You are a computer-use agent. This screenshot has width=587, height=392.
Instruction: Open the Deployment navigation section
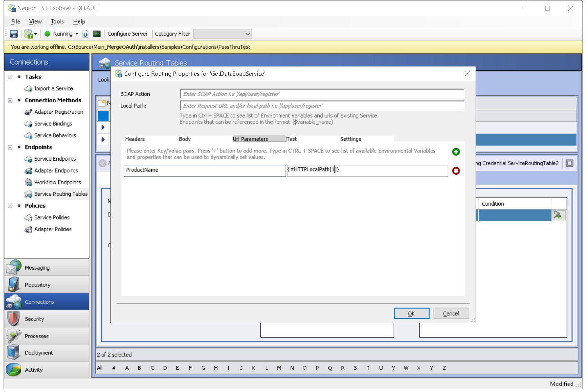coord(47,353)
